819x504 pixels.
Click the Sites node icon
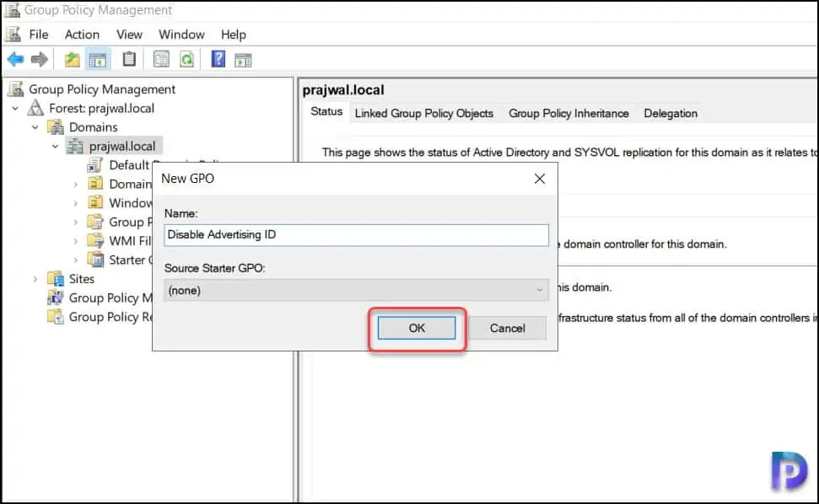pos(56,279)
